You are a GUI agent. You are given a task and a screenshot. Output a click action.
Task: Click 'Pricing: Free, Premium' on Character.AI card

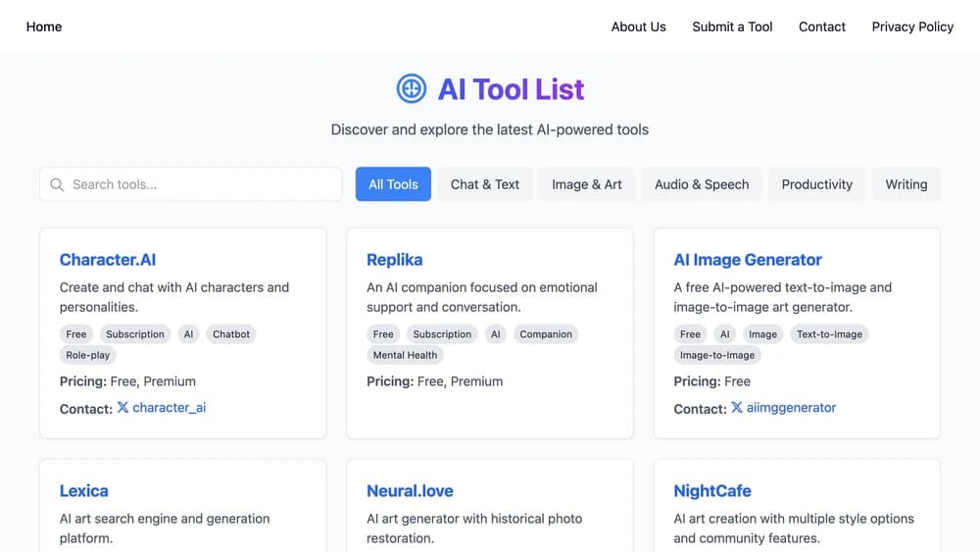[x=127, y=381]
